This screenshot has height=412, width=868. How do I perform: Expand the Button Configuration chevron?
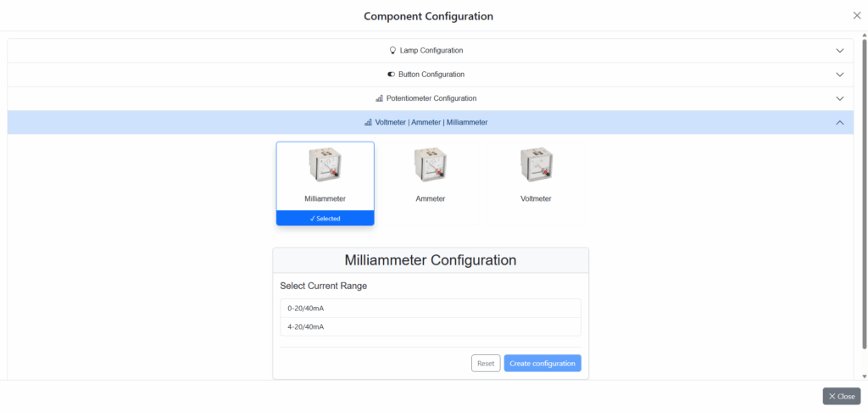pos(839,75)
